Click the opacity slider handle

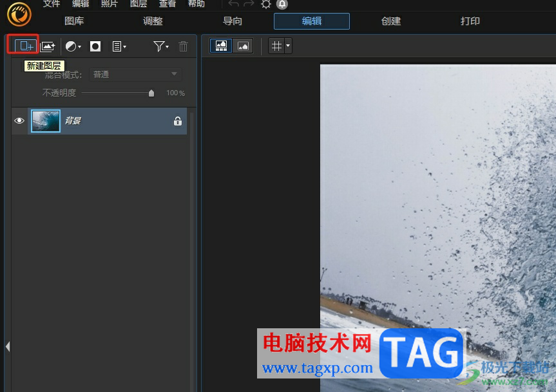151,93
